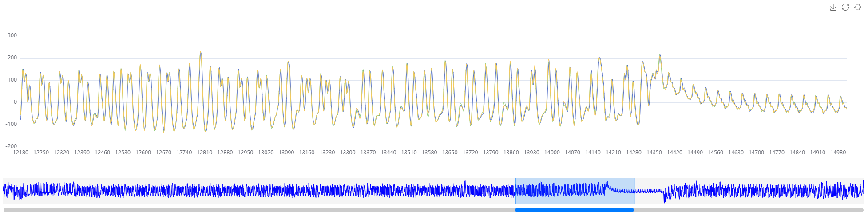Click the y-axis label 300
868x219 pixels.
pyautogui.click(x=12, y=35)
